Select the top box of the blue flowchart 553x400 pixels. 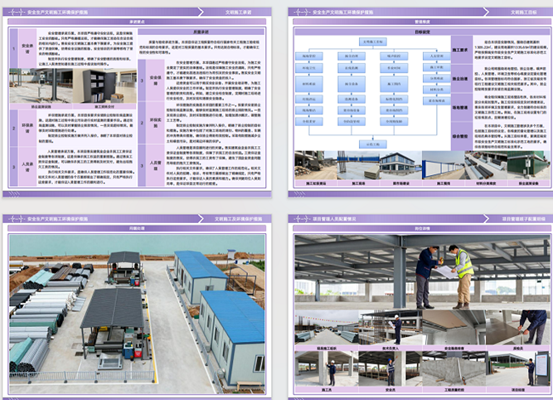point(373,42)
